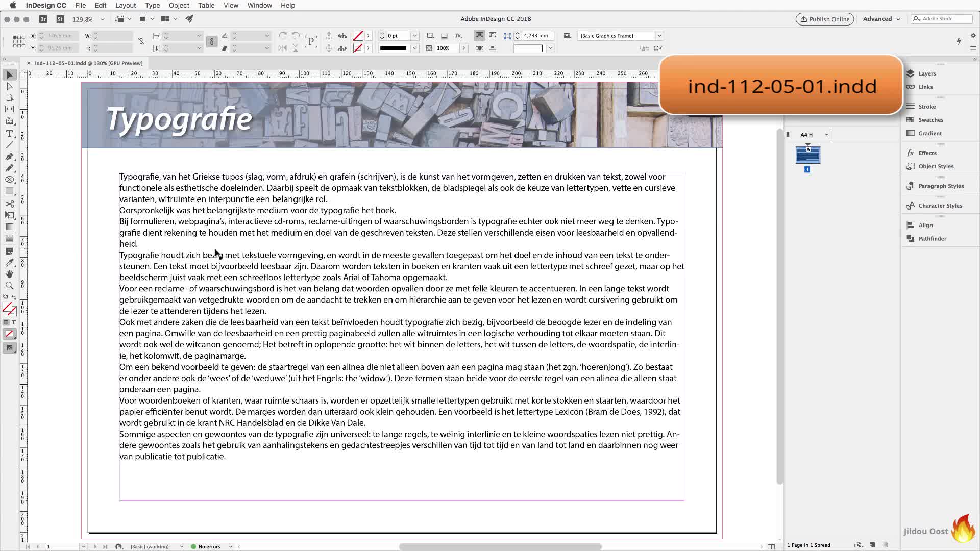The width and height of the screenshot is (980, 551).
Task: Toggle constrain proportions for scaling
Action: click(x=212, y=42)
